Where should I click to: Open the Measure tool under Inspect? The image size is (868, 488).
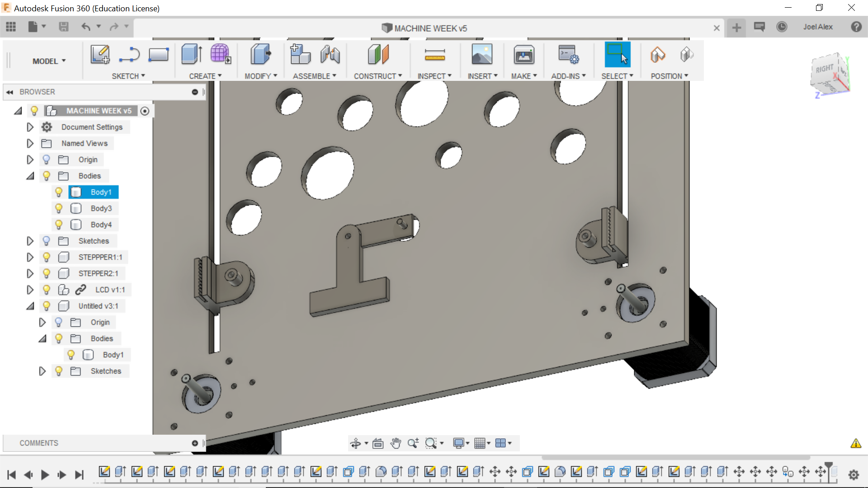pyautogui.click(x=434, y=55)
